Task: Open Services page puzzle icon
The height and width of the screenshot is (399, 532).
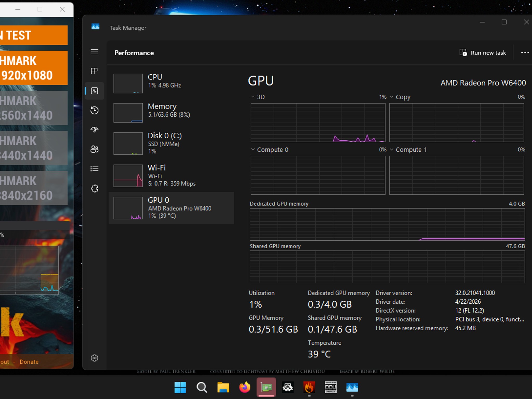Action: [94, 188]
